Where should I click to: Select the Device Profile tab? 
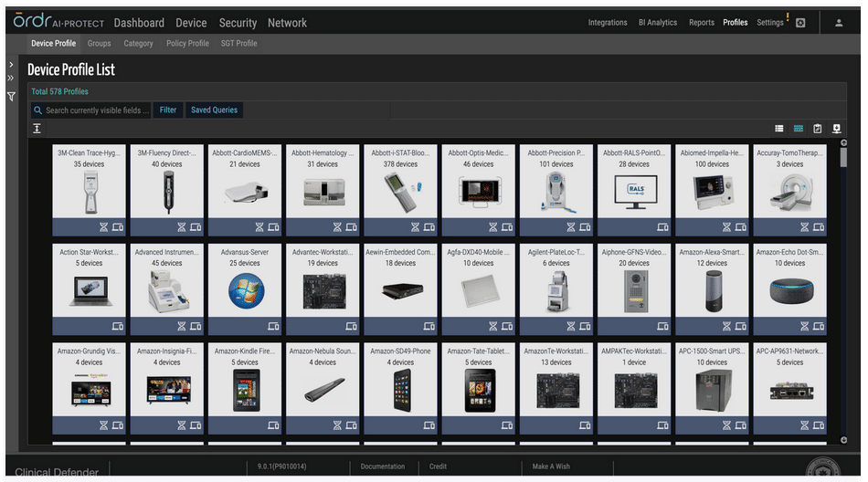[53, 43]
